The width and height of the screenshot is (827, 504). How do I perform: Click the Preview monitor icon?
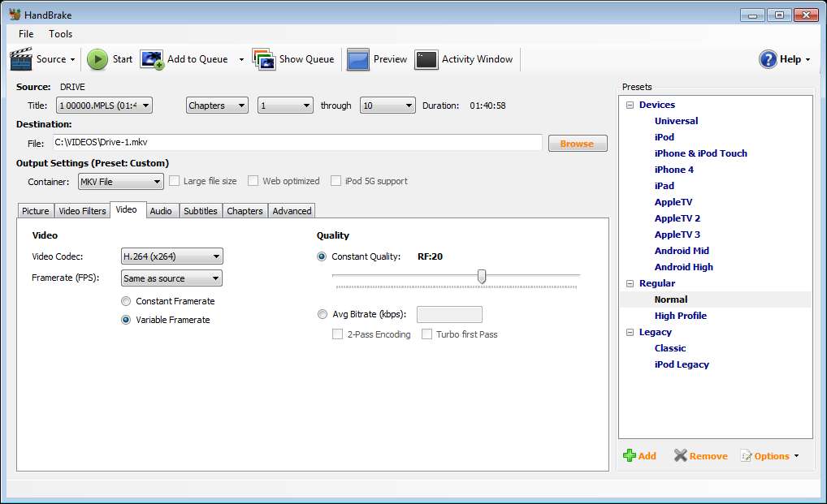(358, 59)
